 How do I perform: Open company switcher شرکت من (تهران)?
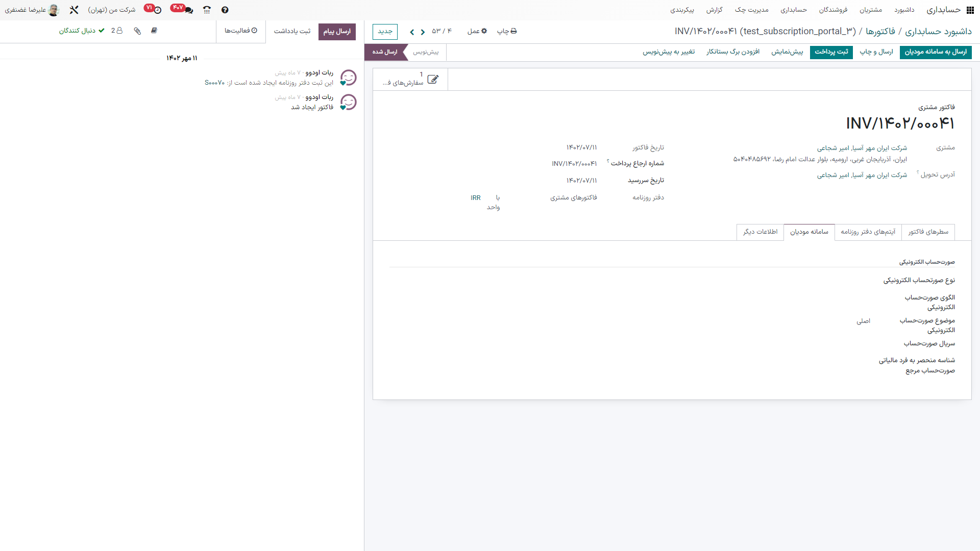[112, 10]
